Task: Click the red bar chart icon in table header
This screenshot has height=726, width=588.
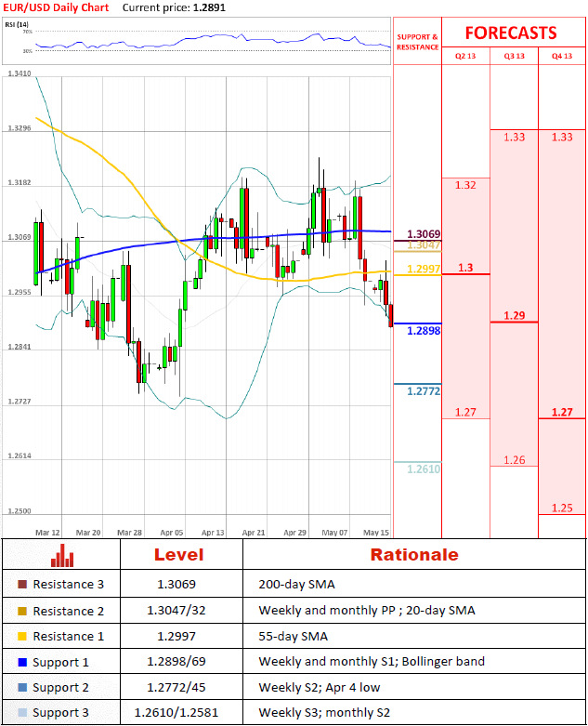Action: tap(62, 555)
